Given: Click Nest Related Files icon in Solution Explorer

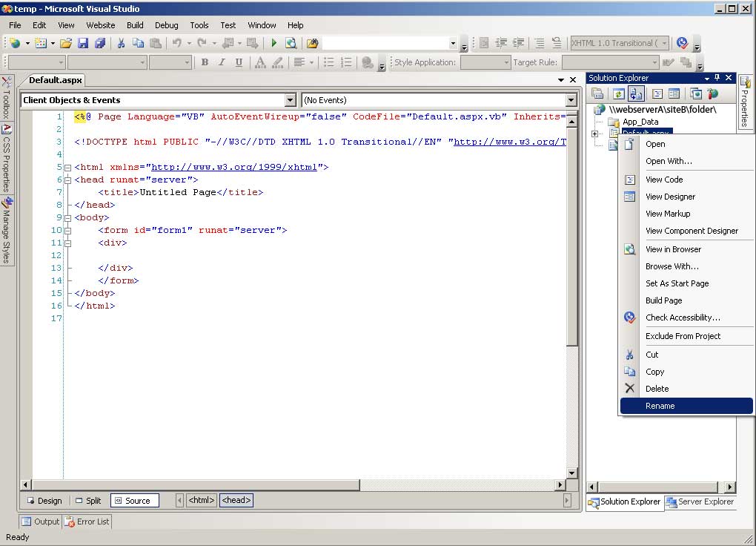Looking at the screenshot, I should (x=636, y=93).
